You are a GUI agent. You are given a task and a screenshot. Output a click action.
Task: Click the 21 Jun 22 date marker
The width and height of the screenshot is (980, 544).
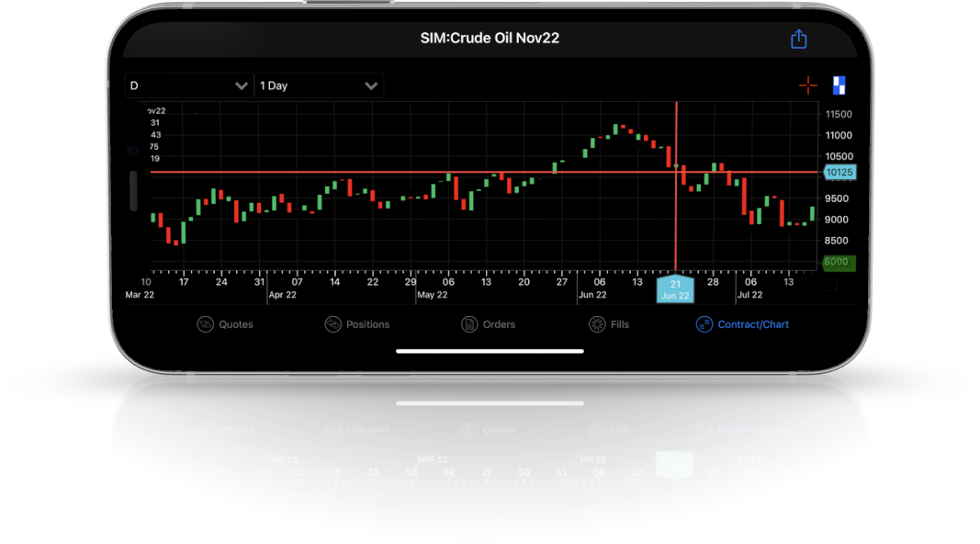(x=675, y=289)
